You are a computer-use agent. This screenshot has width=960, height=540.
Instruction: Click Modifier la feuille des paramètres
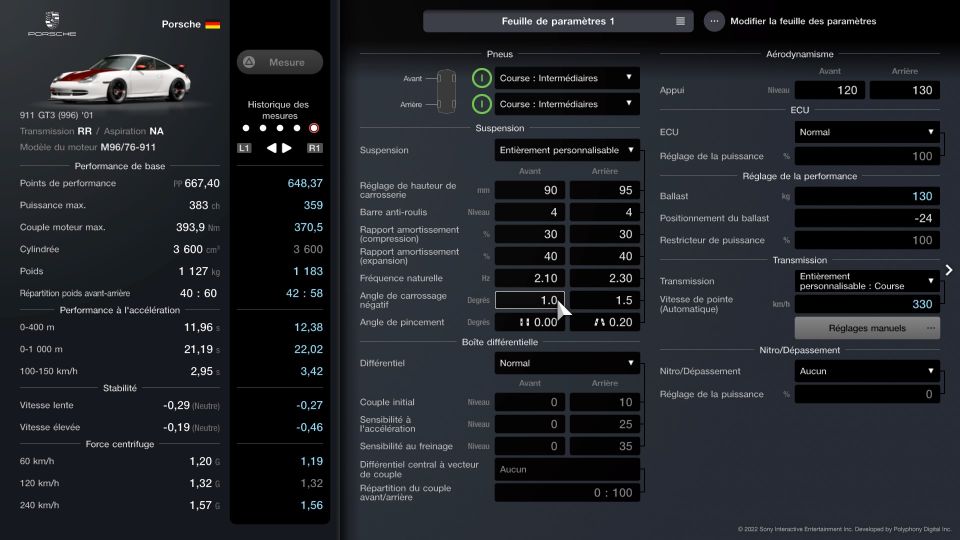click(803, 21)
